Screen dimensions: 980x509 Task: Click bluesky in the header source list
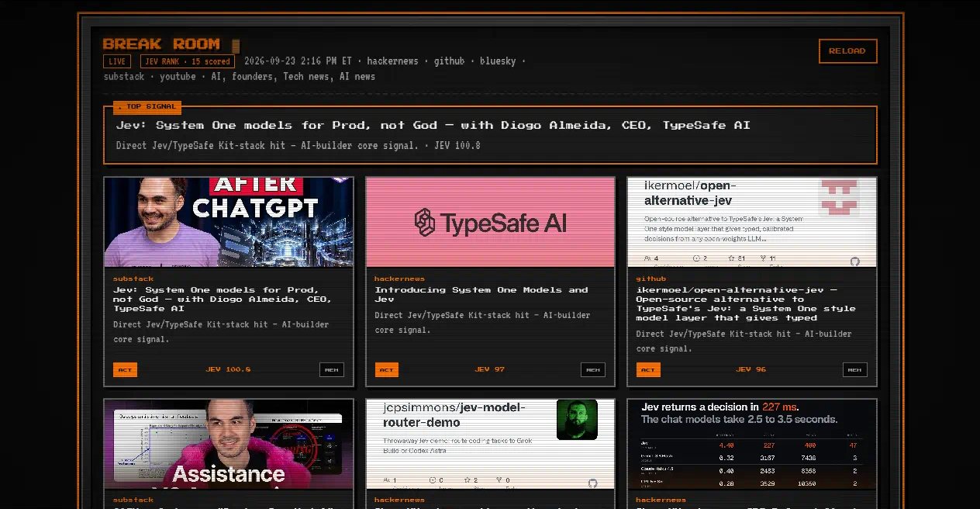coord(498,61)
